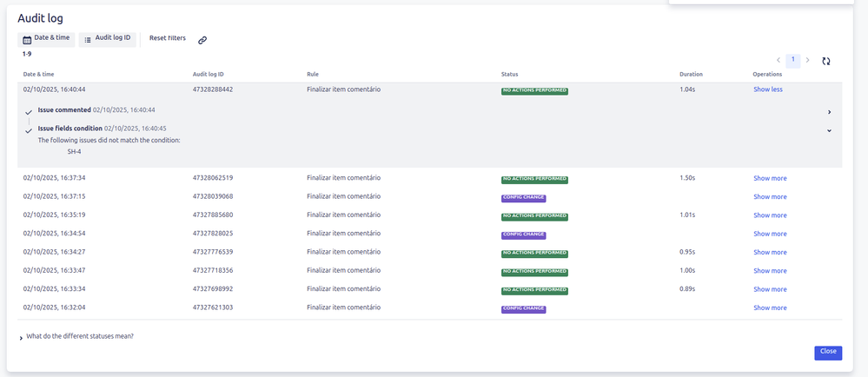This screenshot has width=868, height=377.
Task: Show more for log 47327718356
Action: pos(770,271)
